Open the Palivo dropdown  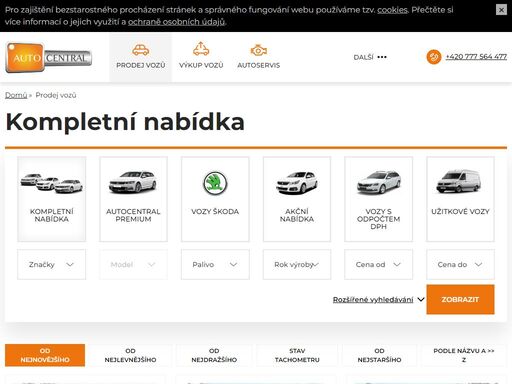coord(215,264)
